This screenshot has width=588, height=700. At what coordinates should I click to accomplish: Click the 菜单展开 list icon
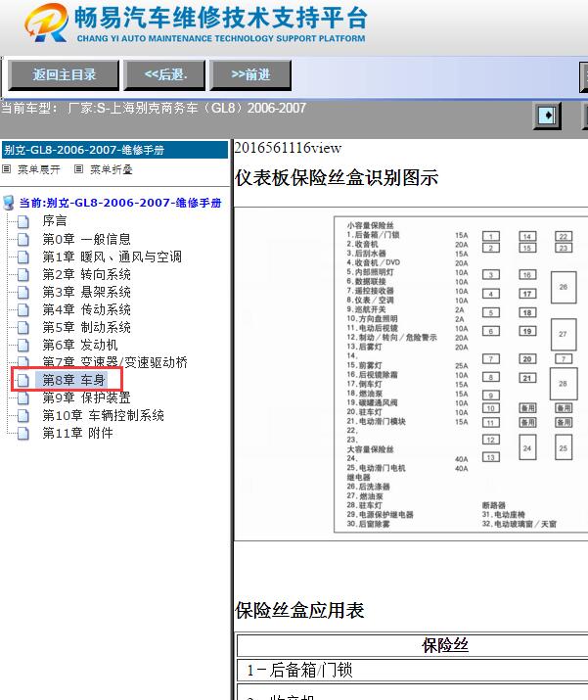(x=6, y=169)
